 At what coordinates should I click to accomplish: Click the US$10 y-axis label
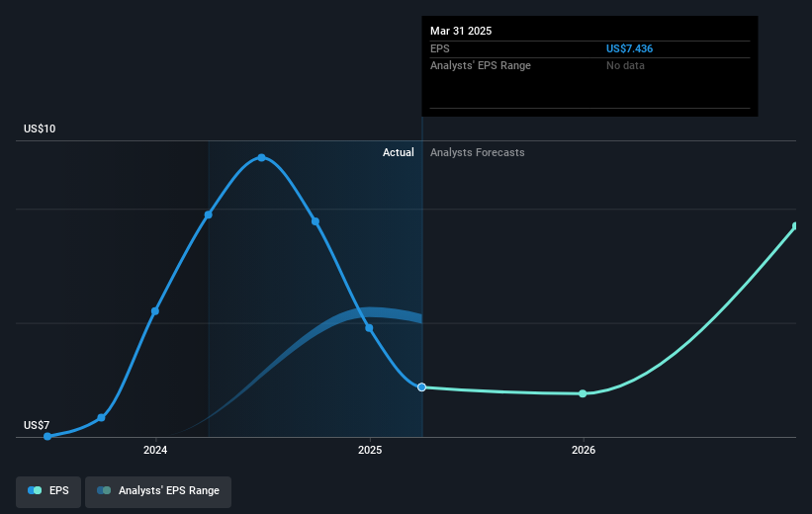[40, 128]
